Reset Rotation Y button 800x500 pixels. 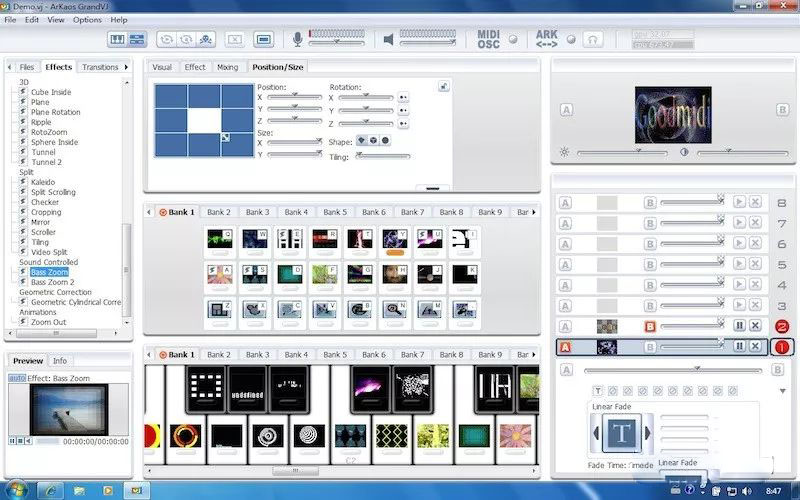click(403, 111)
